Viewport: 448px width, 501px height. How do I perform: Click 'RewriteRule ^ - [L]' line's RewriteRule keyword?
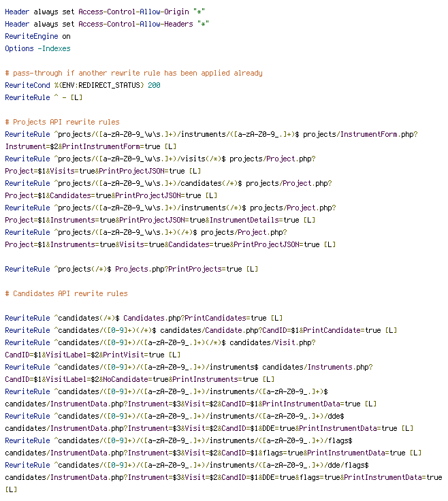(27, 97)
